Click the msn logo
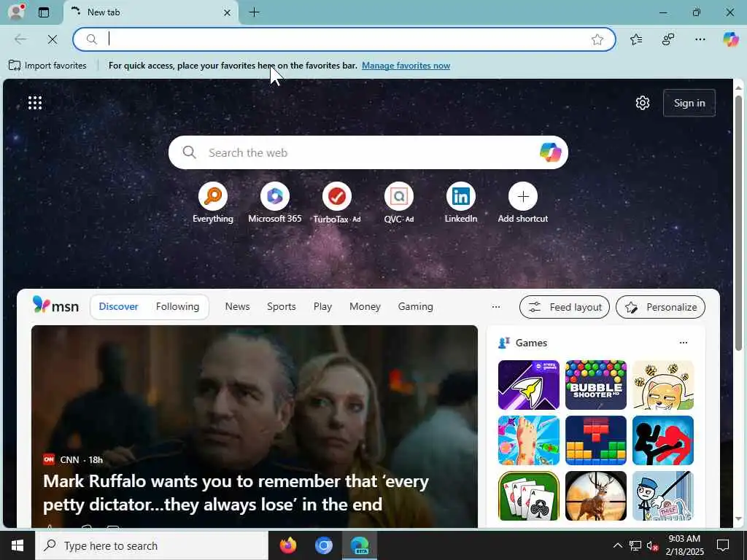Viewport: 747px width, 560px height. point(55,306)
